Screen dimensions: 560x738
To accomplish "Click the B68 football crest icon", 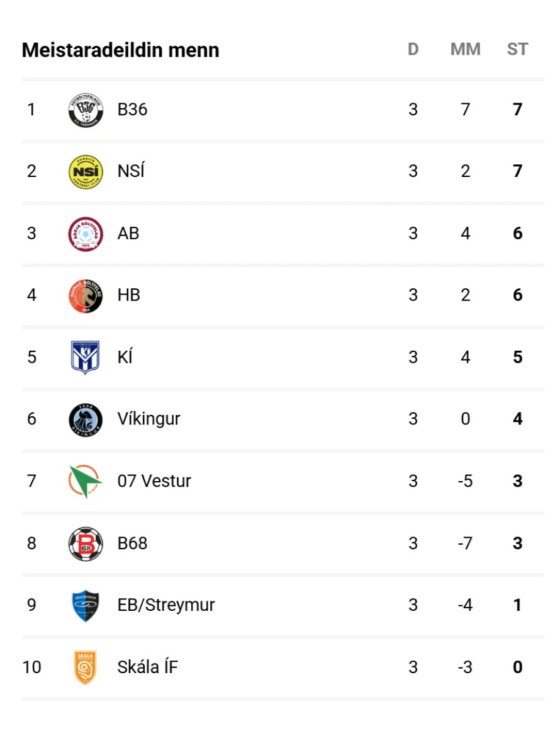I will click(x=85, y=543).
